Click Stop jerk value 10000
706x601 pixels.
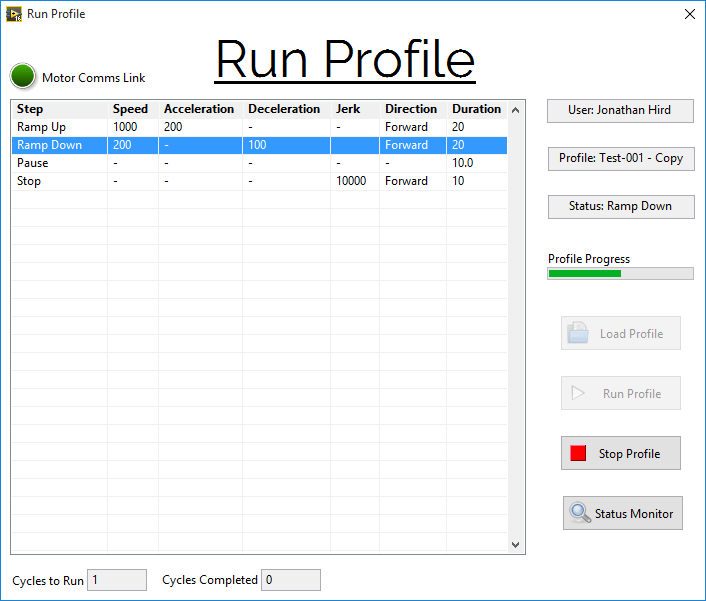tap(351, 181)
